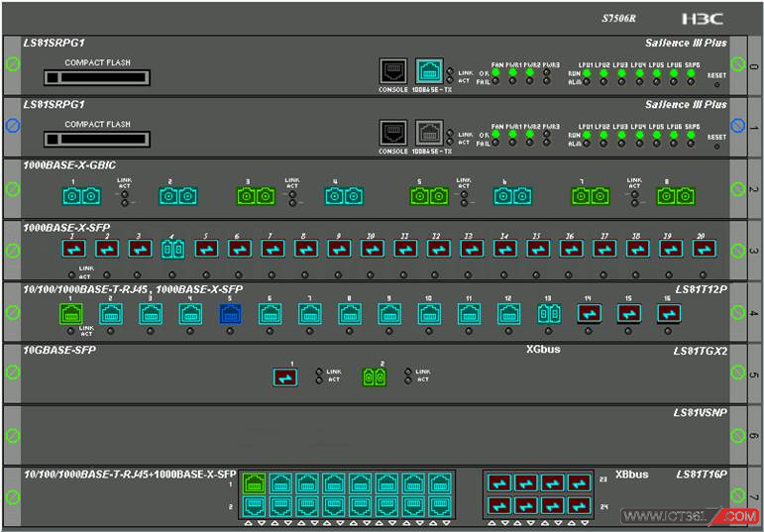
Task: Select 10G SFP port 1 on LS81TGX2 board
Action: [285, 376]
